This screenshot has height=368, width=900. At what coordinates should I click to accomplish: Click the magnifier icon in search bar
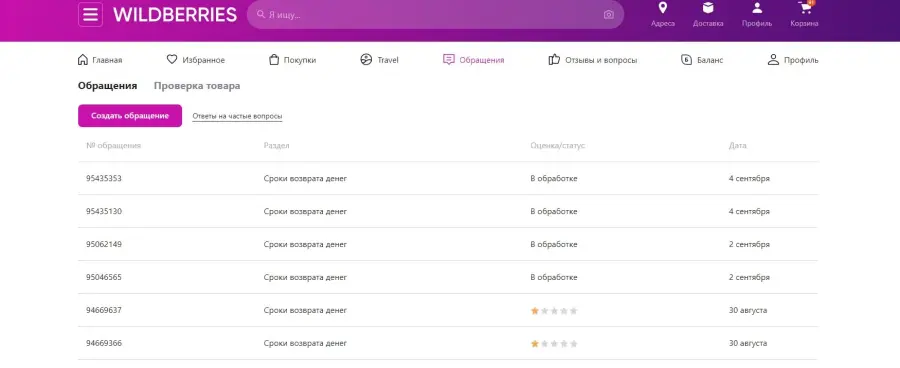coord(261,14)
